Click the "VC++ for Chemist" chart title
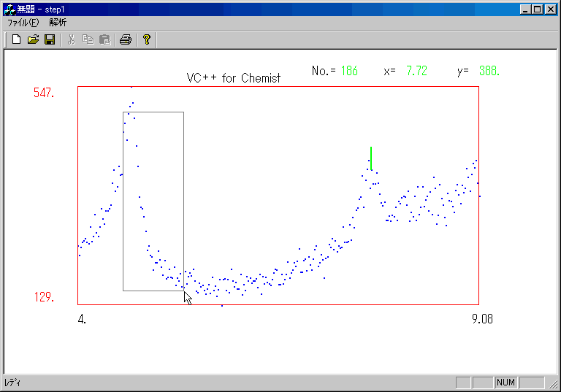Viewport: 561px width, 392px height. (x=233, y=78)
